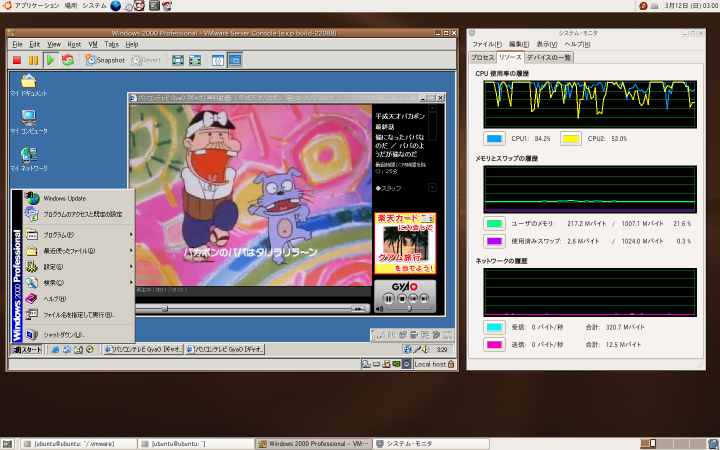The image size is (720, 450).
Task: Launch Outlook Express from quick launch
Action: tap(67, 350)
